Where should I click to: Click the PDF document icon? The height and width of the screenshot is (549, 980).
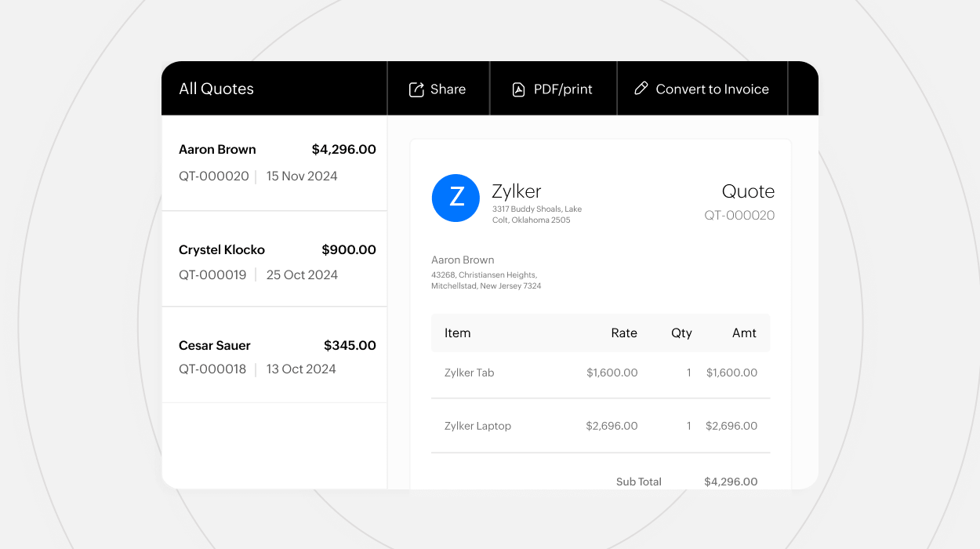(x=518, y=89)
